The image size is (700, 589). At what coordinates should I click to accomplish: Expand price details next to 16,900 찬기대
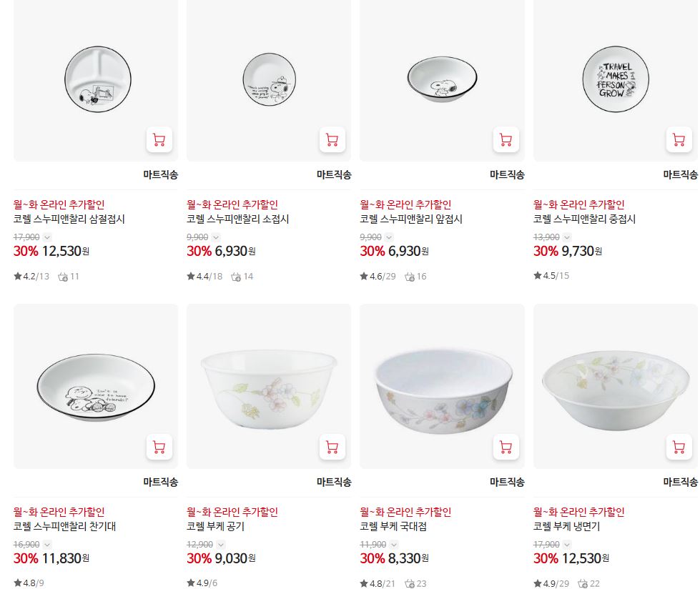(x=47, y=545)
